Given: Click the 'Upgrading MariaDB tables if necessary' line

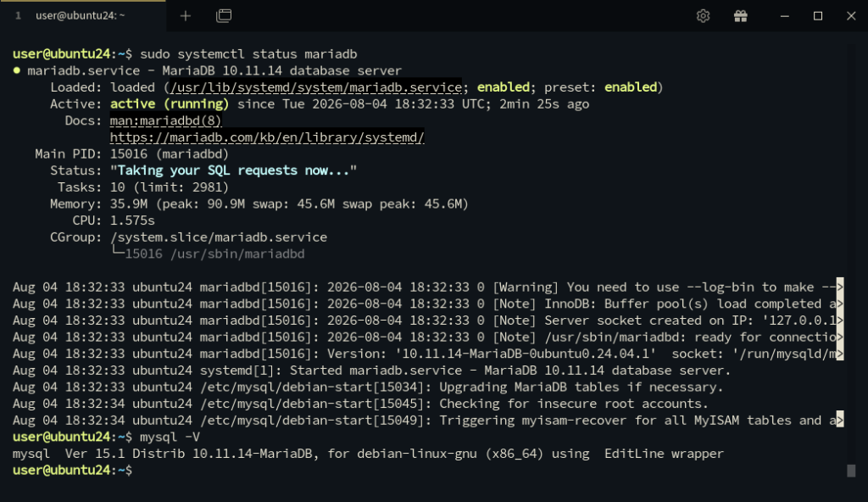Looking at the screenshot, I should click(x=368, y=387).
